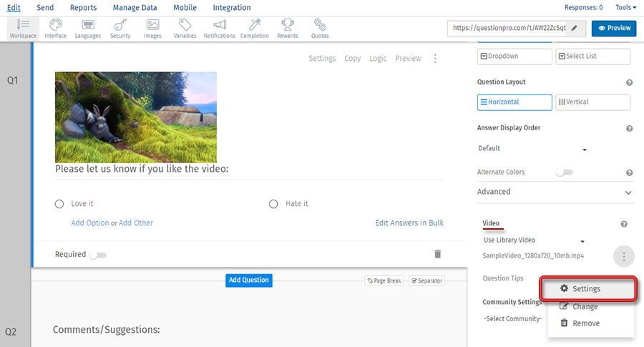The height and width of the screenshot is (347, 644).
Task: Click the Comments/Suggestions question title
Action: point(107,330)
